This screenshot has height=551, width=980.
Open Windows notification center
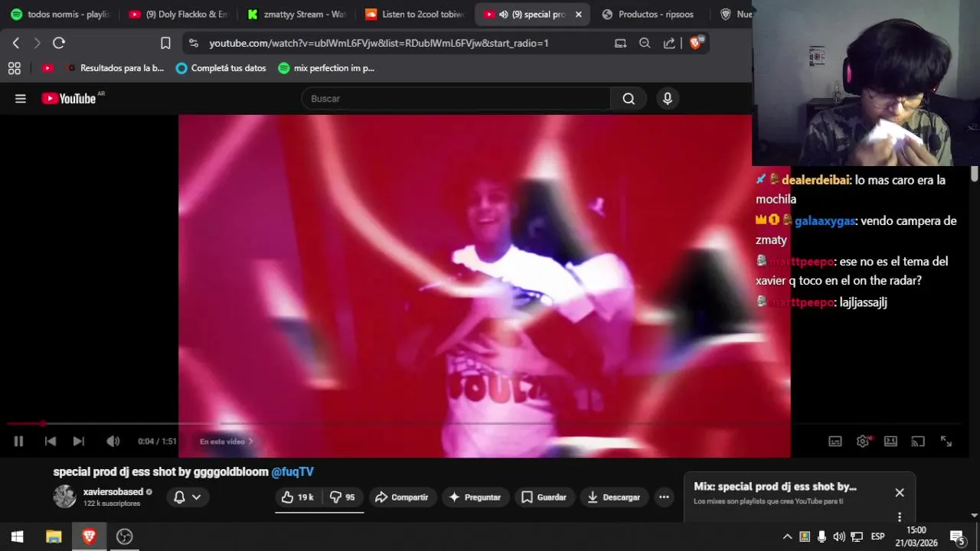coord(957,537)
